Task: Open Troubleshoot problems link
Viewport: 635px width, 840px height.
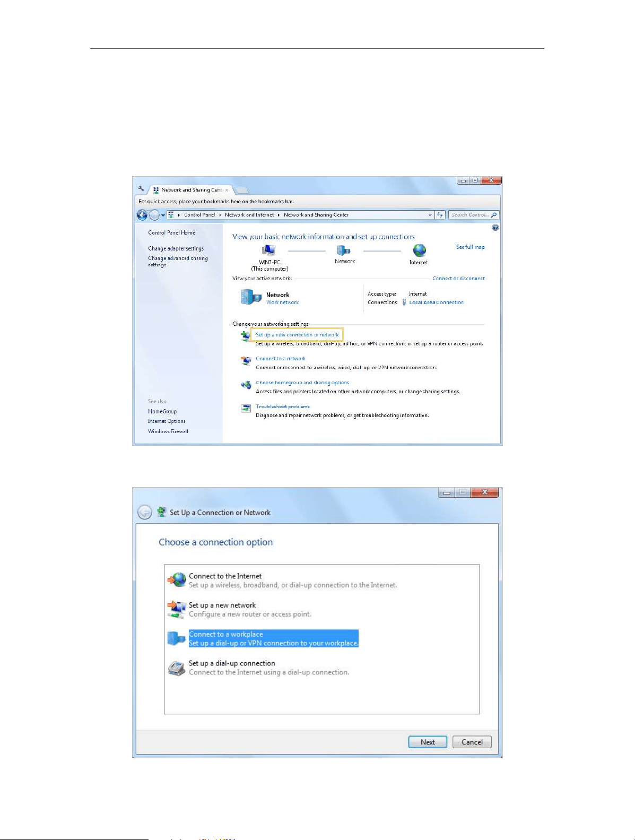Action: 283,406
